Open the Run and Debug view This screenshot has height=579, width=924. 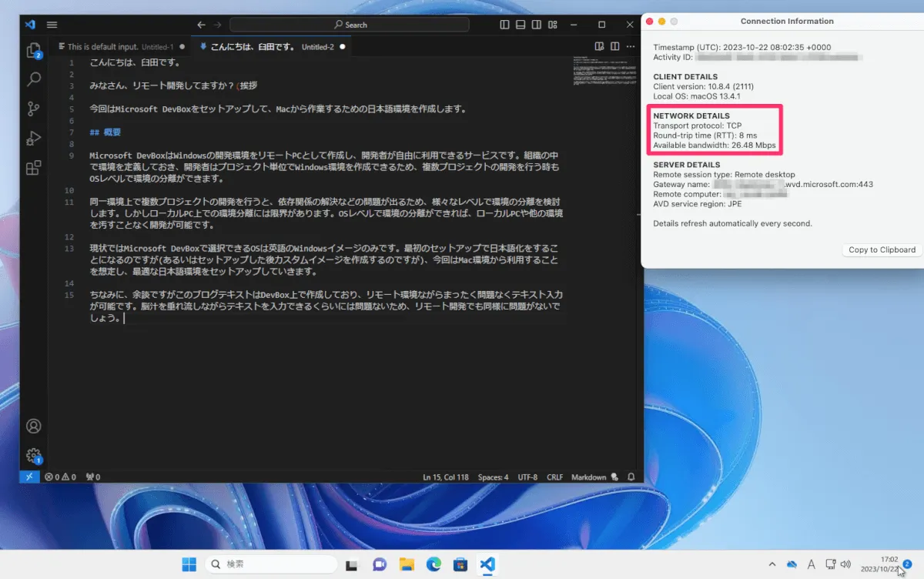tap(34, 138)
